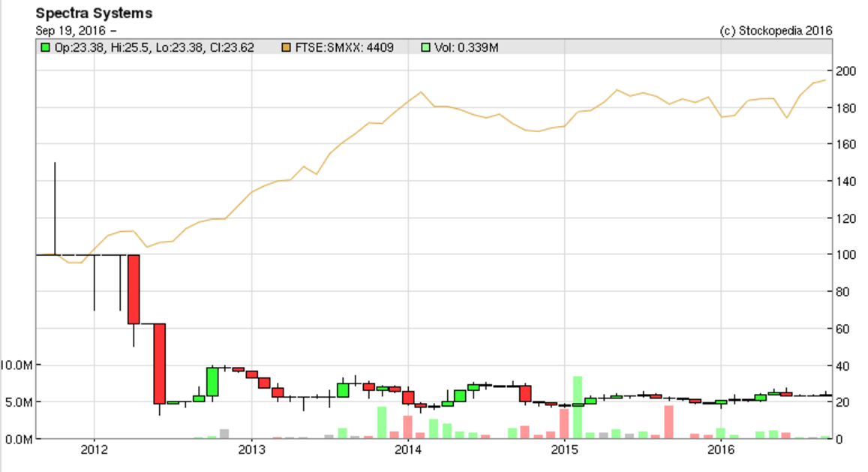The width and height of the screenshot is (868, 472).
Task: Click the 180 right axis label
Action: pos(845,108)
